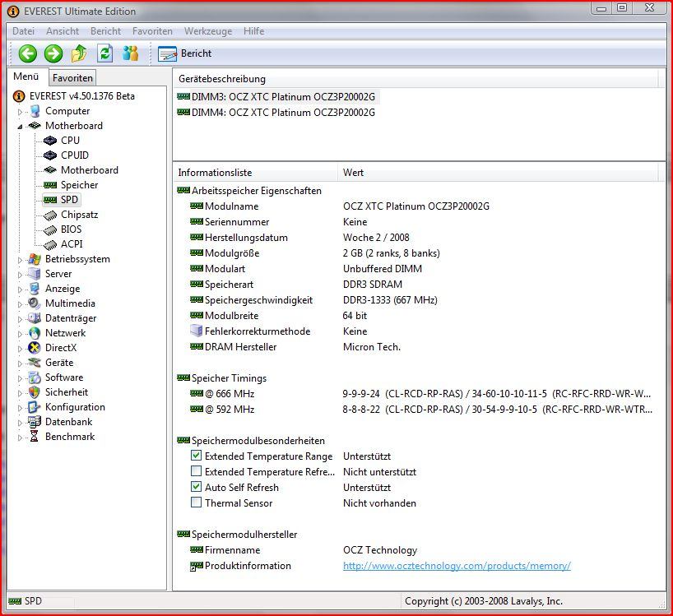Screen dimensions: 673x616
Task: Open the Hilfe menu
Action: pyautogui.click(x=253, y=31)
